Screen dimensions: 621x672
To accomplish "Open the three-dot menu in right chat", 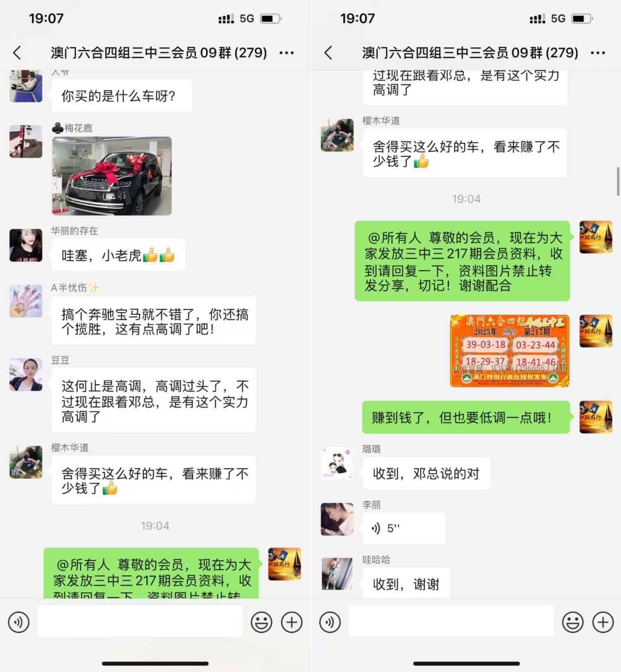I will pyautogui.click(x=598, y=53).
